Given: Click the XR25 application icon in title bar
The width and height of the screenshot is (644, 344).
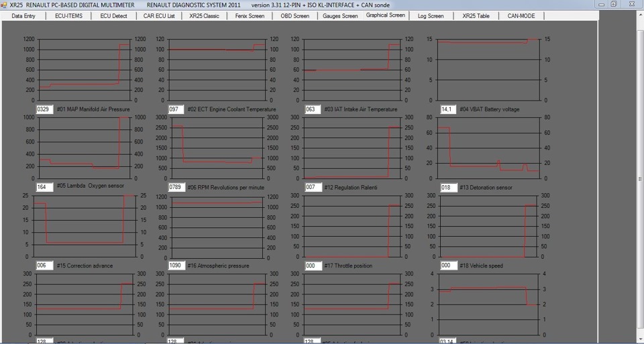Looking at the screenshot, I should (5, 5).
